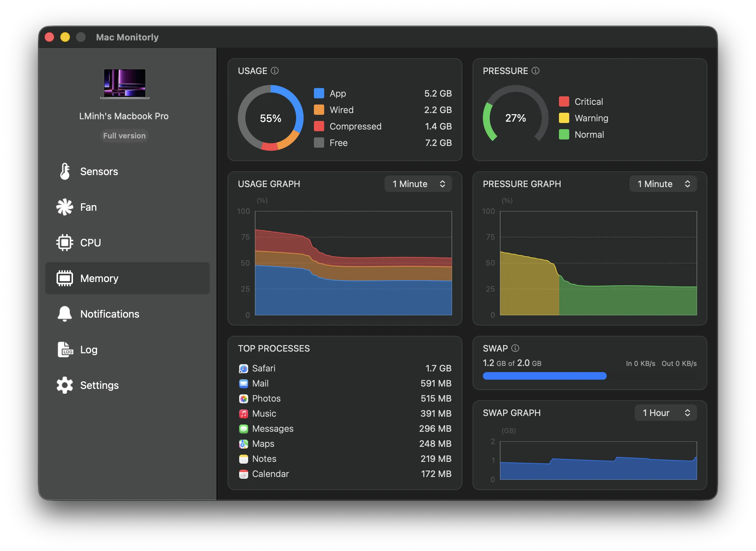Image resolution: width=756 pixels, height=551 pixels.
Task: Click the Messages 296 MB value
Action: click(x=435, y=429)
